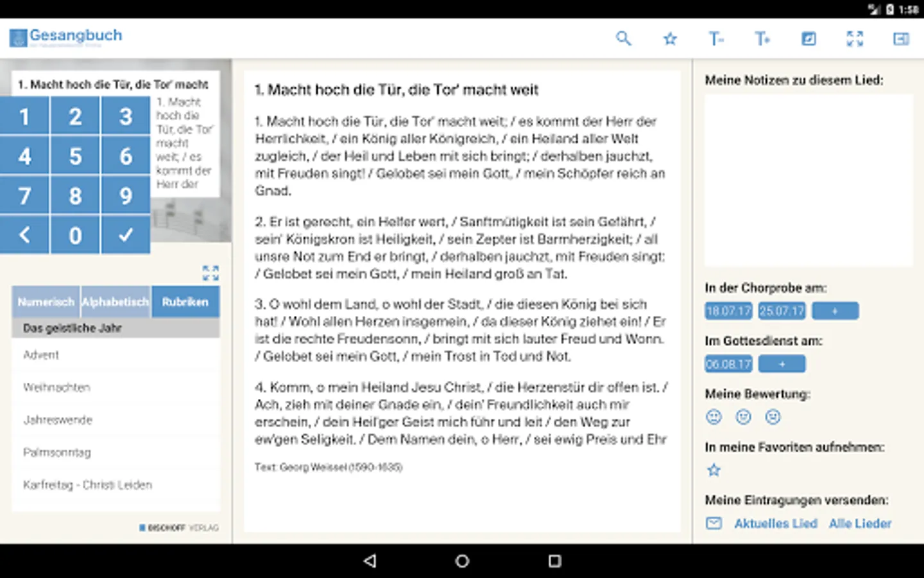
Task: Tap keypad digit 3
Action: tap(126, 116)
